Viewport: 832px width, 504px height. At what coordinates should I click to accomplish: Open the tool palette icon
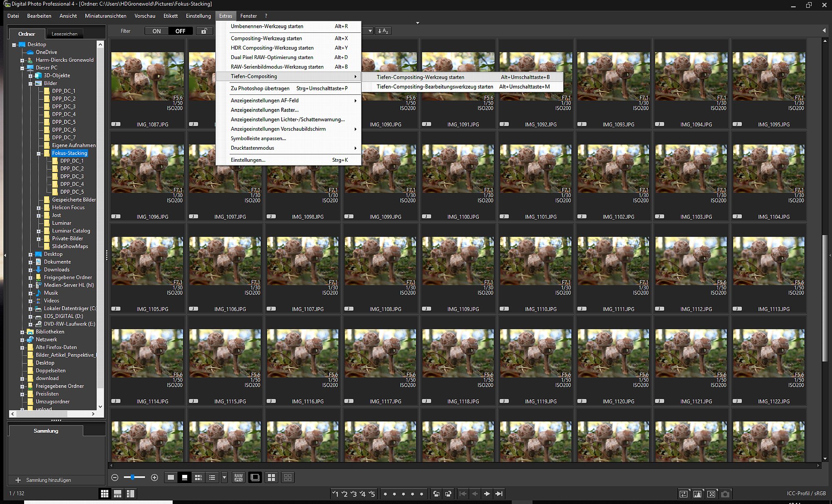(683, 494)
